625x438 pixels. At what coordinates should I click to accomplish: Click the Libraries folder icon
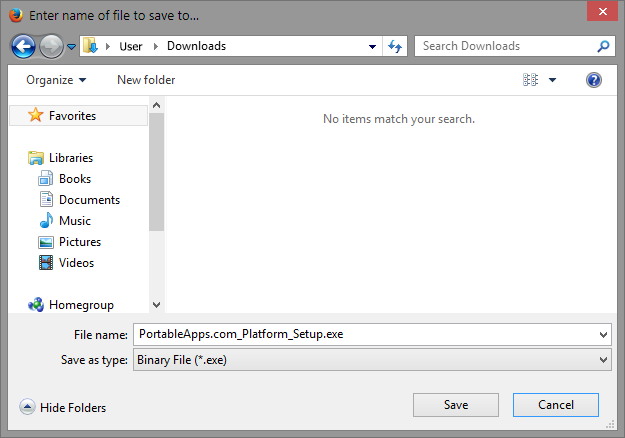pos(36,158)
